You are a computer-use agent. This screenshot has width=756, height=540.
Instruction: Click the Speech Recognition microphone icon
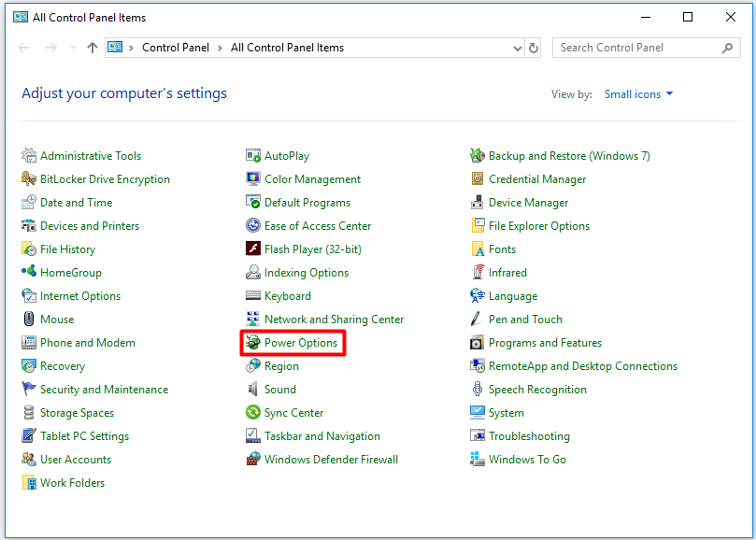478,389
